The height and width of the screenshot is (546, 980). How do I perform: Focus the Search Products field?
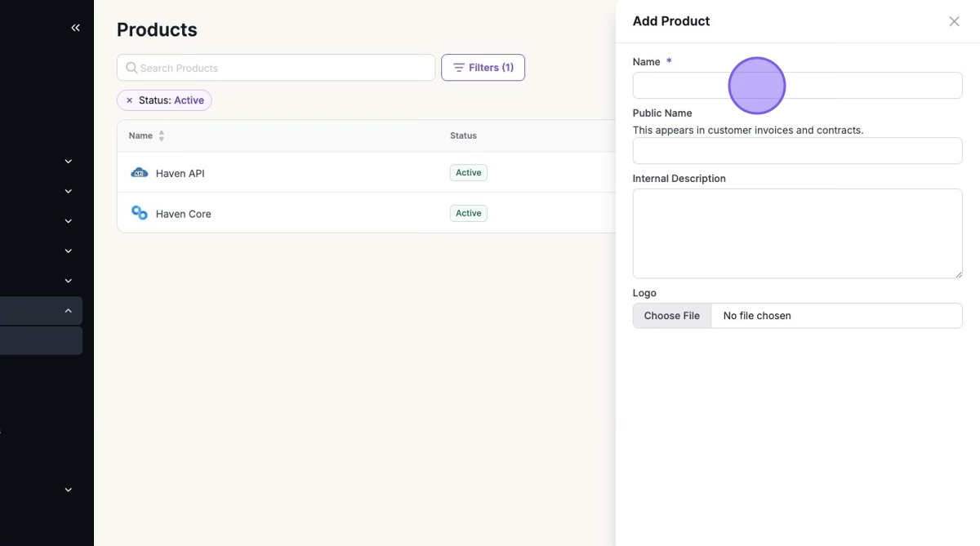[x=282, y=68]
